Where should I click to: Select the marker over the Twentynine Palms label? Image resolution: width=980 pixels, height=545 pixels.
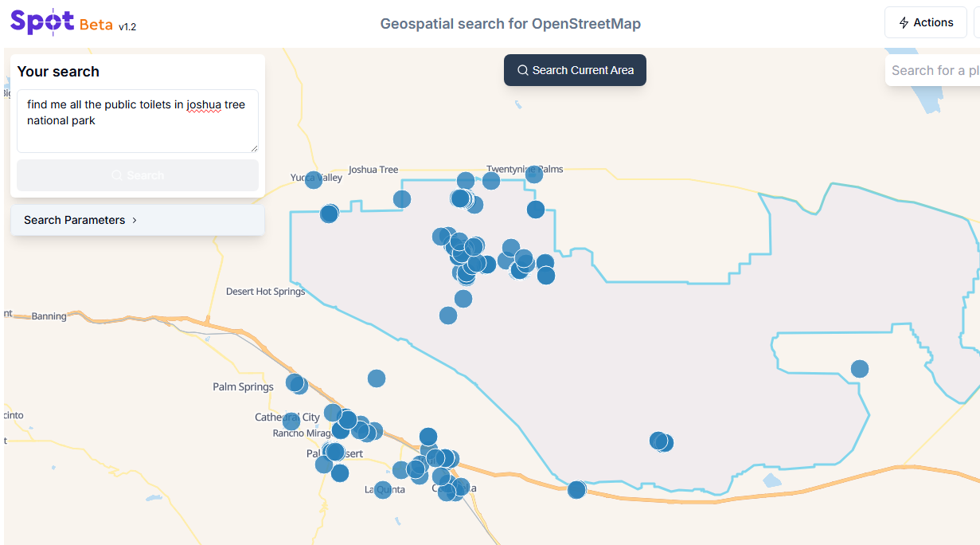tap(534, 174)
